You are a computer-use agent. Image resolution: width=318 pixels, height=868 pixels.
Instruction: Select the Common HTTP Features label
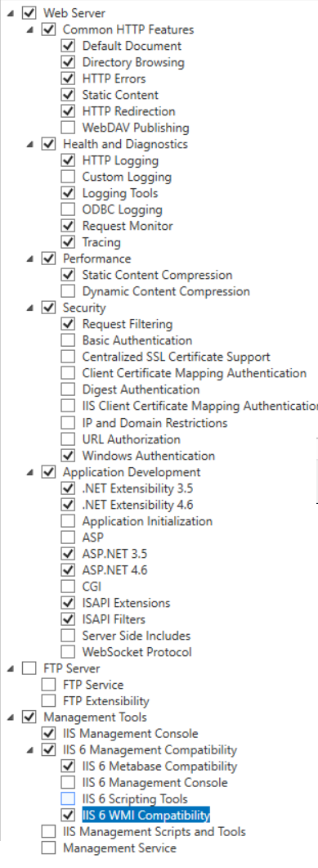(128, 29)
